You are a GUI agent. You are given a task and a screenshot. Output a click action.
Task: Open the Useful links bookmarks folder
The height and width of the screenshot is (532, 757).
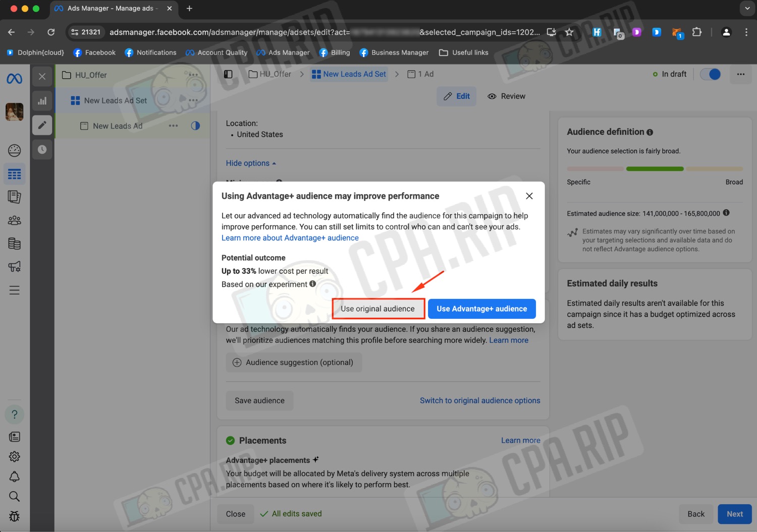click(x=464, y=52)
